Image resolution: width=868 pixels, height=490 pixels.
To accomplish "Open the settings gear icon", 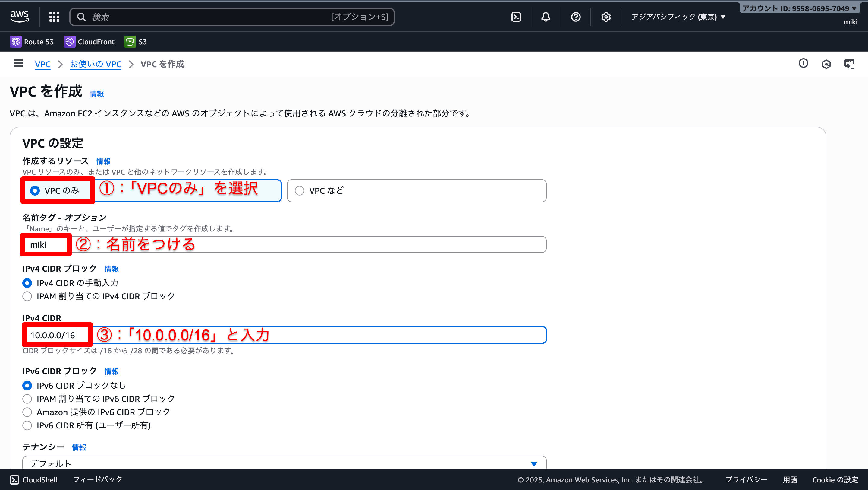I will [x=605, y=17].
